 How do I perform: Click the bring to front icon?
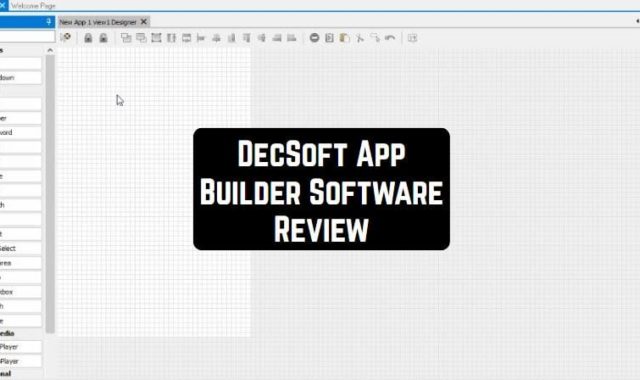pyautogui.click(x=126, y=38)
